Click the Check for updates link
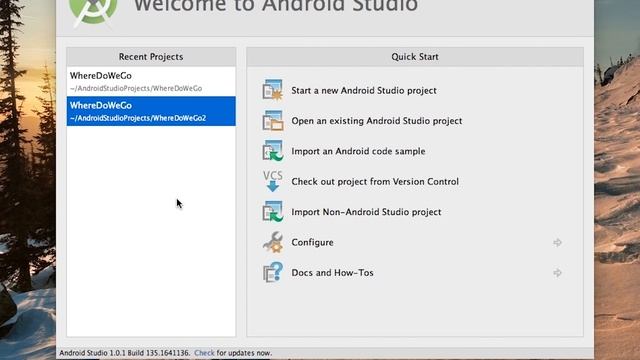The height and width of the screenshot is (360, 640). tap(204, 353)
